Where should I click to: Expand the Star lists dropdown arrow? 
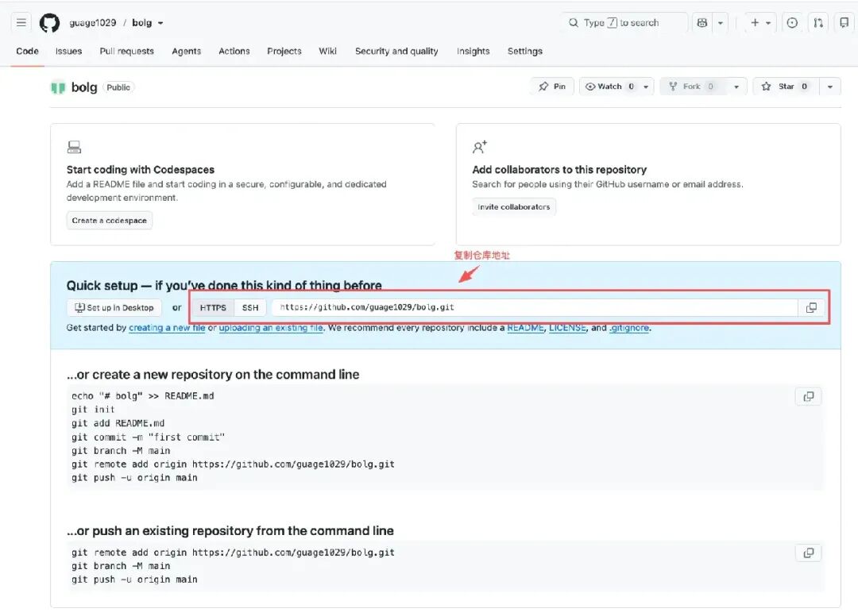(830, 87)
